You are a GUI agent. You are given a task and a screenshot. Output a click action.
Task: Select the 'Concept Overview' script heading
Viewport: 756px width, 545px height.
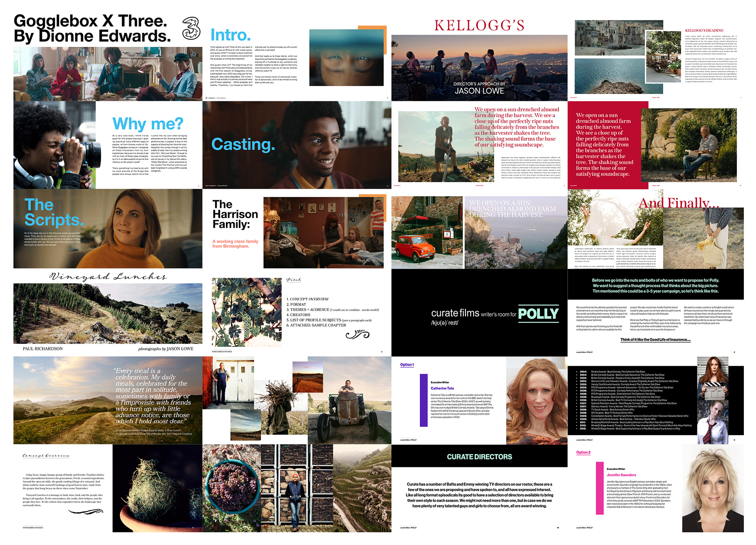pyautogui.click(x=46, y=456)
